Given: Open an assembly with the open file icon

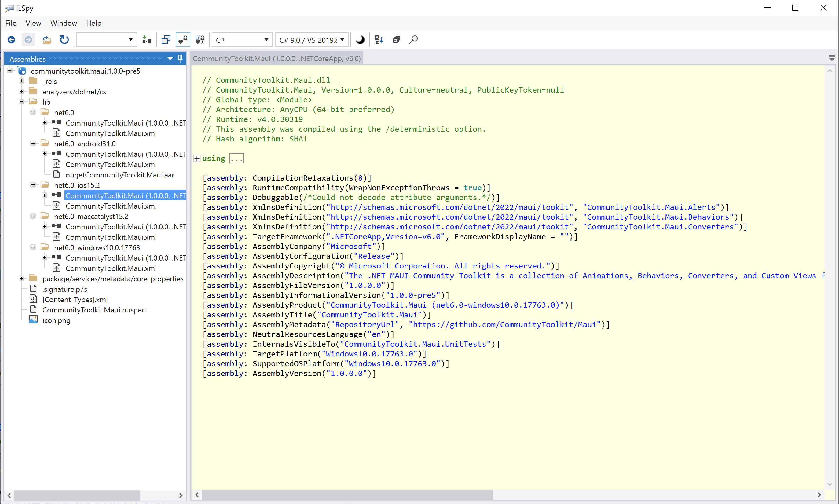Looking at the screenshot, I should (x=47, y=39).
